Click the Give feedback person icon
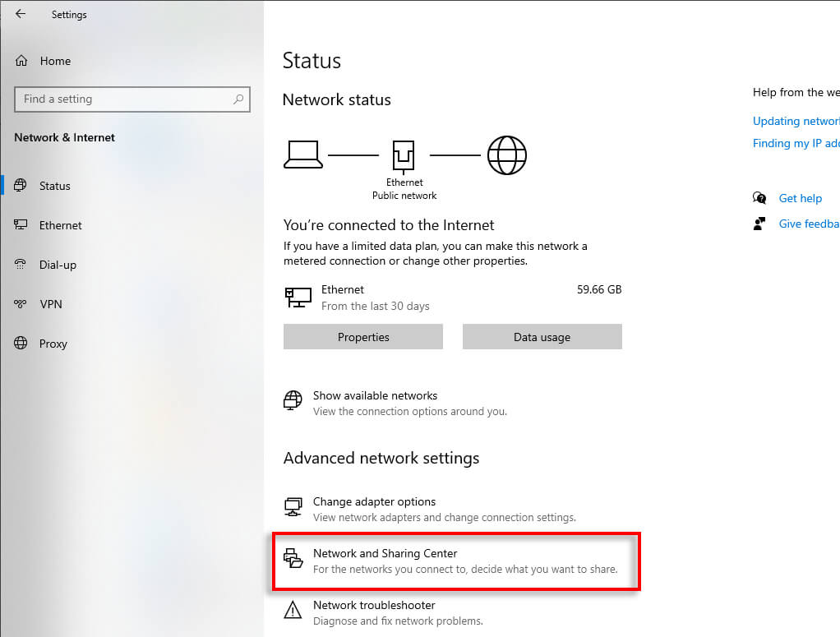840x637 pixels. pyautogui.click(x=759, y=224)
